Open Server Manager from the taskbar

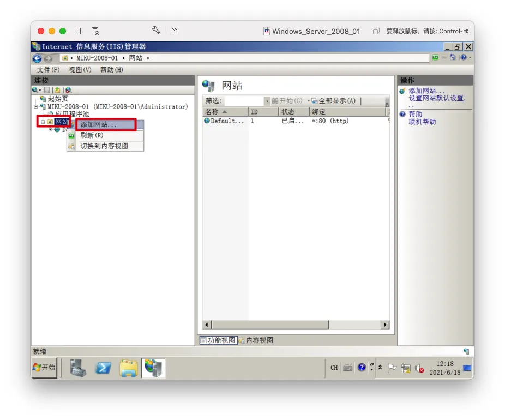77,368
